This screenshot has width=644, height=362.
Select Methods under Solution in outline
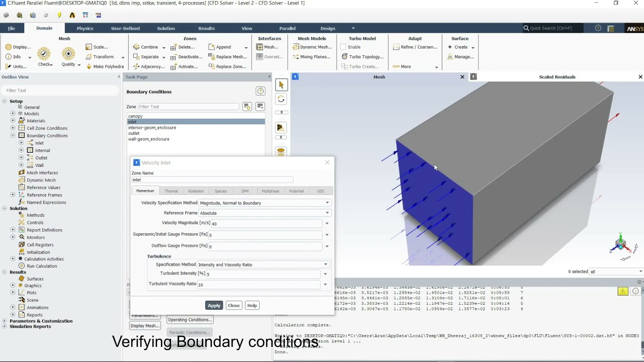tap(36, 215)
